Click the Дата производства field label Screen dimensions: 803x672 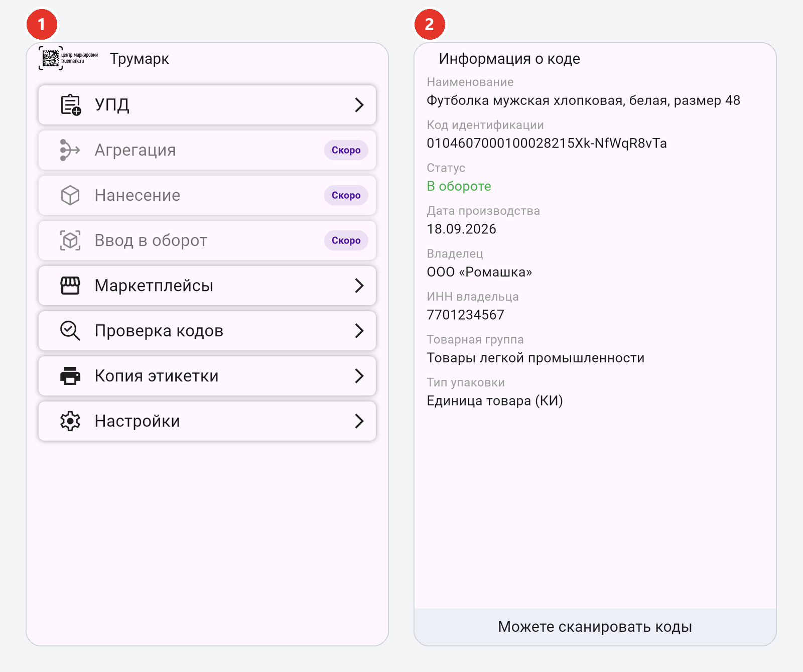click(x=483, y=211)
